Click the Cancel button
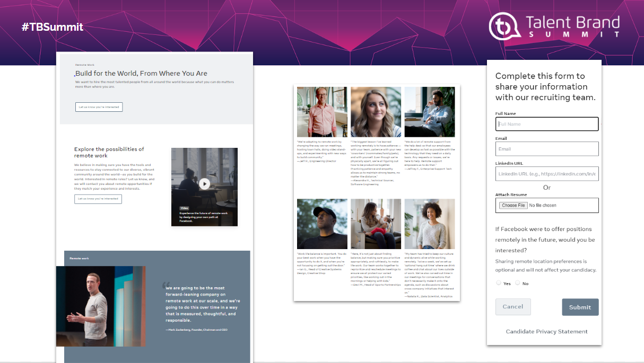 pos(513,307)
